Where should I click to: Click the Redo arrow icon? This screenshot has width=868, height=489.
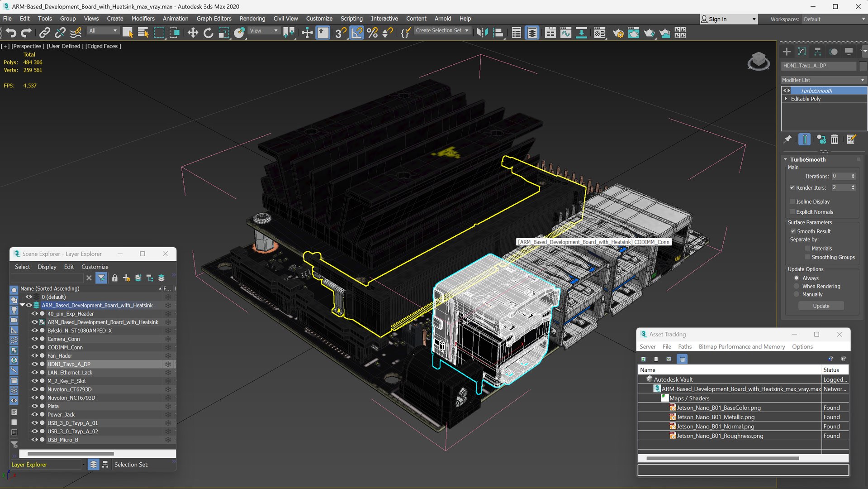point(26,33)
